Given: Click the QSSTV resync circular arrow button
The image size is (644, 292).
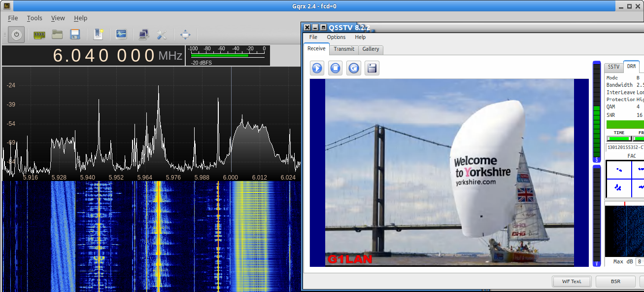Looking at the screenshot, I should (x=354, y=68).
